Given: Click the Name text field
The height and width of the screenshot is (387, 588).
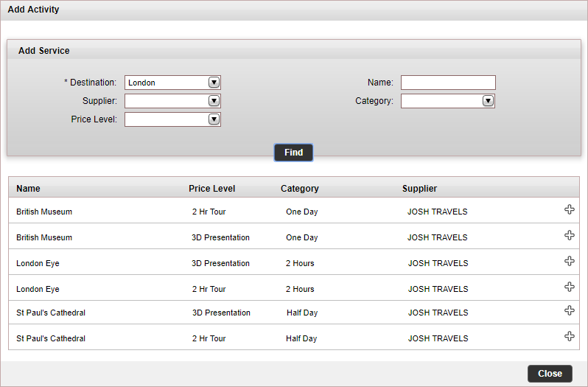Looking at the screenshot, I should pos(448,83).
